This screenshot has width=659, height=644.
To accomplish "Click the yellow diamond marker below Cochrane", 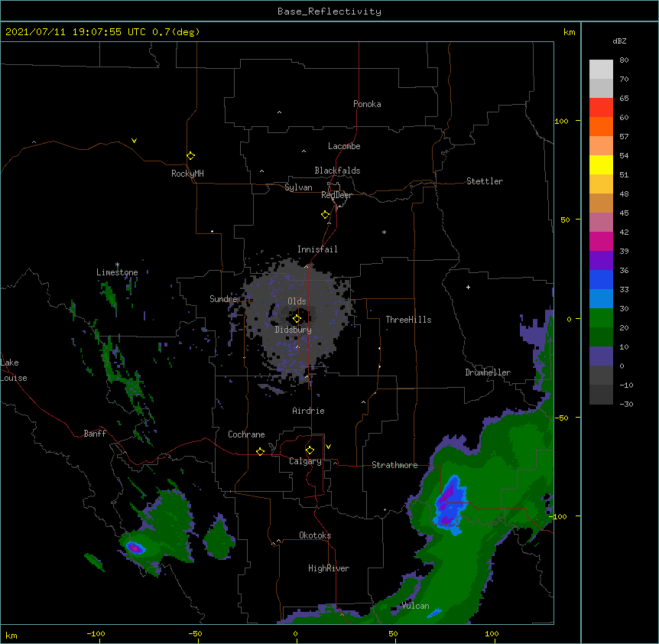I will click(260, 451).
